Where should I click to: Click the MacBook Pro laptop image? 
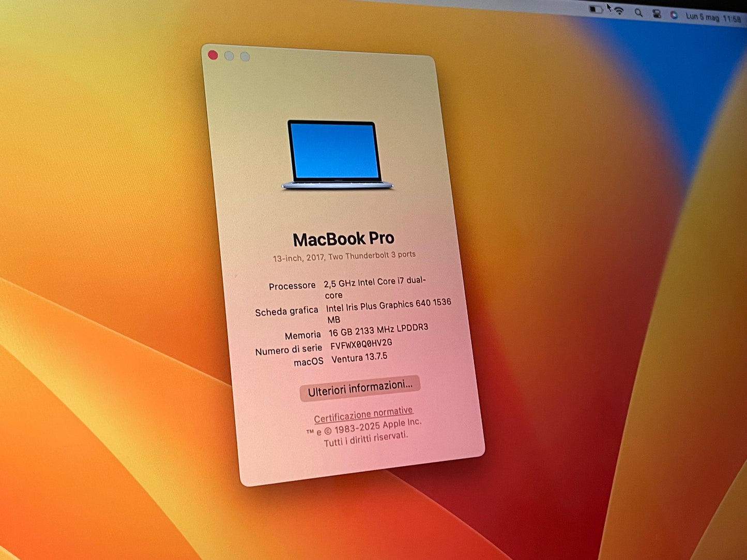click(337, 155)
